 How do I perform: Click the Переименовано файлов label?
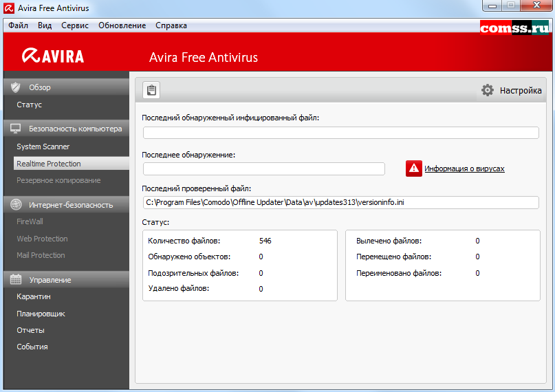tap(399, 273)
